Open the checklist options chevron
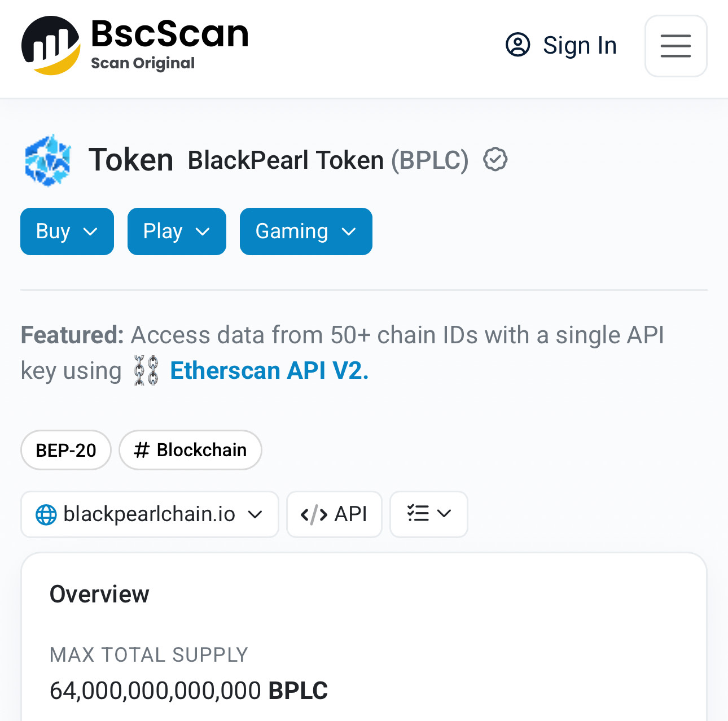 tap(444, 513)
